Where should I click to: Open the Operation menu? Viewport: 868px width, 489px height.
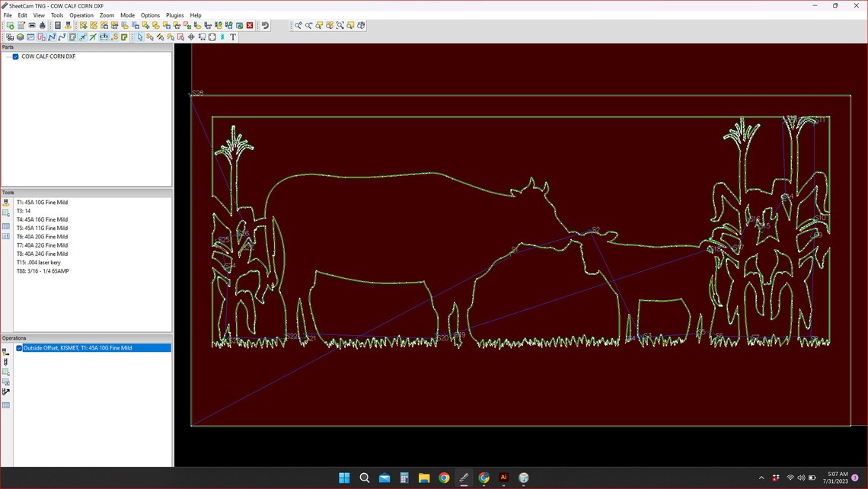(x=81, y=14)
